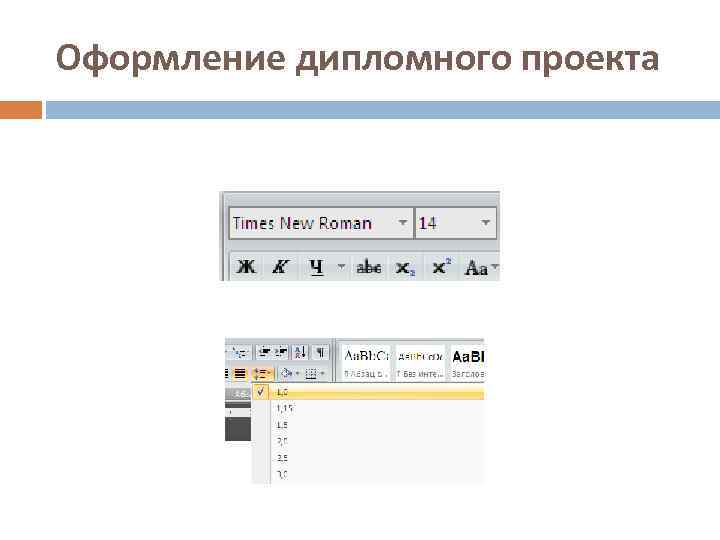Toggle bold Ж formatting button
The image size is (720, 540).
point(246,266)
